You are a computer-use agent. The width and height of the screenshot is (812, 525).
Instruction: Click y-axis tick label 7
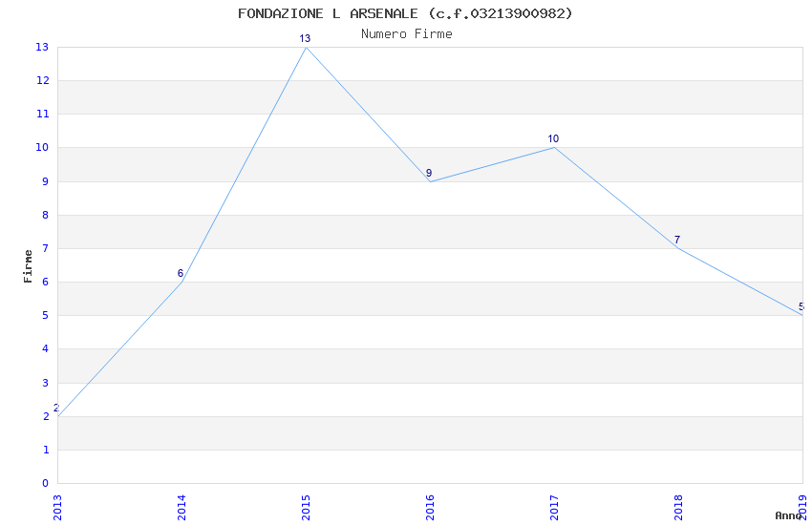[x=46, y=248]
